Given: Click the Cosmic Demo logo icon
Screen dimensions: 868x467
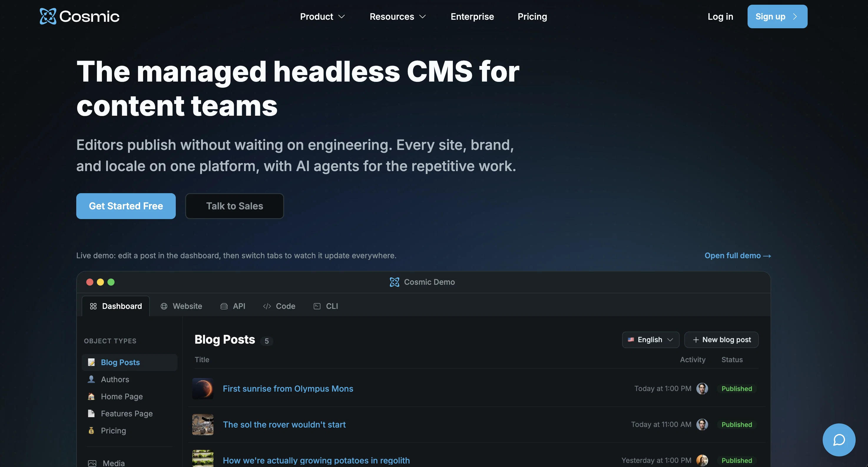Looking at the screenshot, I should 394,282.
